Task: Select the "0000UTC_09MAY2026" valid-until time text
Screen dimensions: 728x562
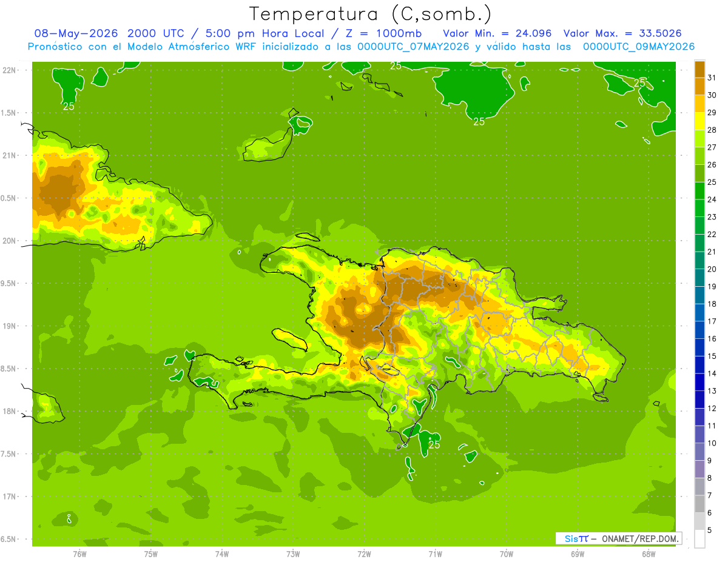Action: [x=639, y=47]
